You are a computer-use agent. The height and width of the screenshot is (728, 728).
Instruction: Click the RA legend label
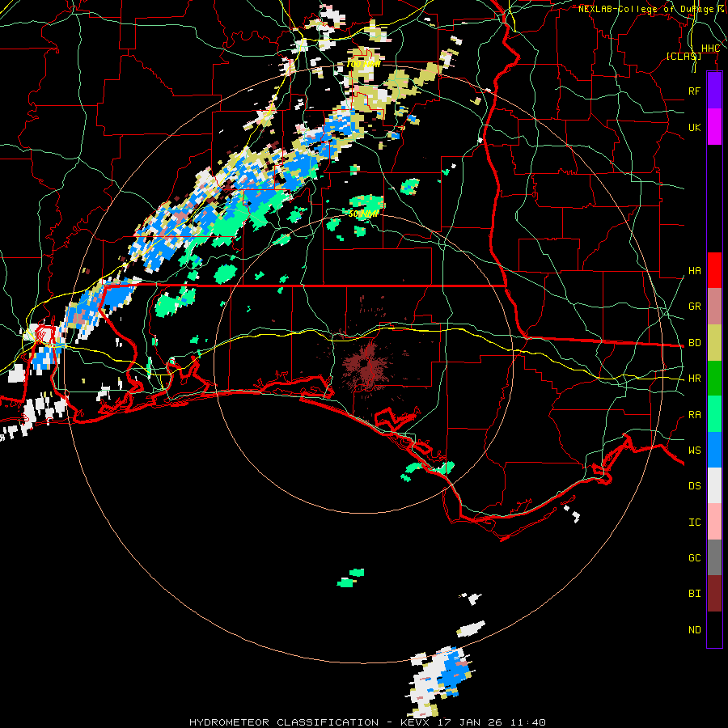tap(694, 415)
